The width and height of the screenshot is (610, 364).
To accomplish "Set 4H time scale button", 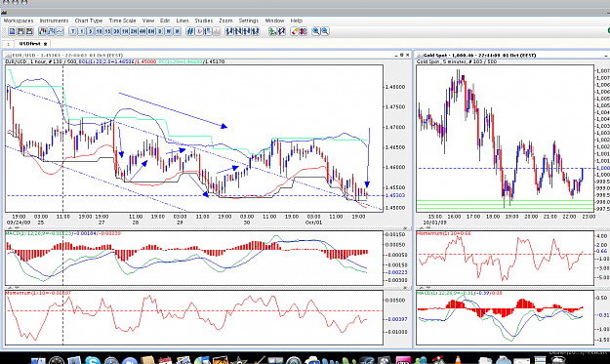I will (x=142, y=31).
